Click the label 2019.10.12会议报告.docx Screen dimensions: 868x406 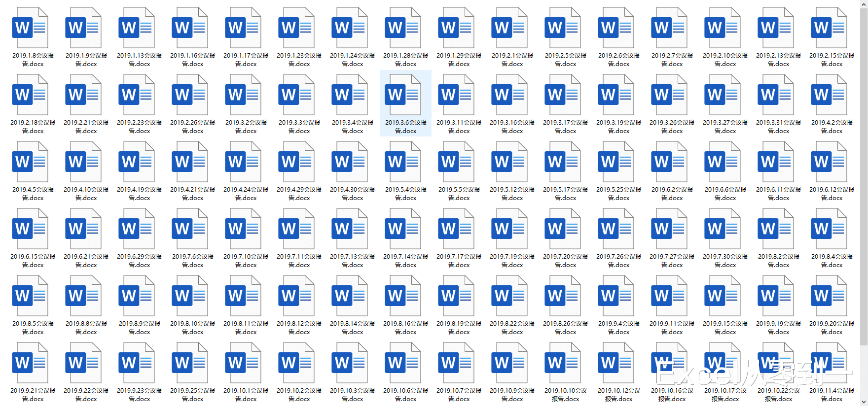[x=619, y=395]
